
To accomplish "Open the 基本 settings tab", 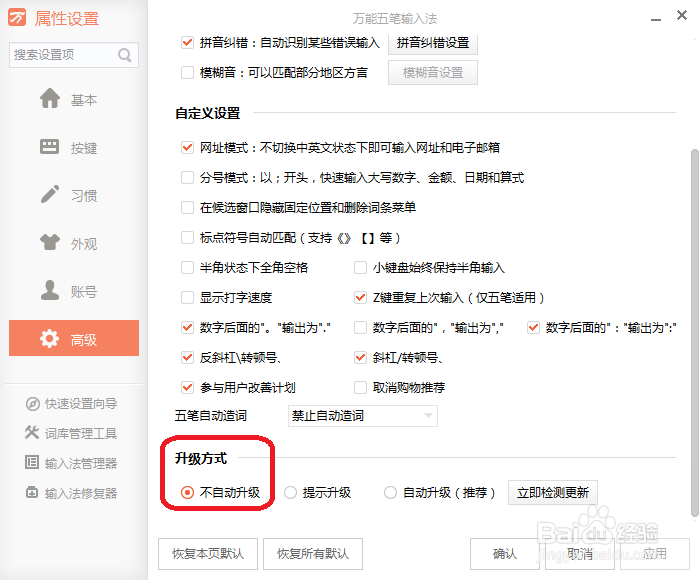I will click(74, 99).
